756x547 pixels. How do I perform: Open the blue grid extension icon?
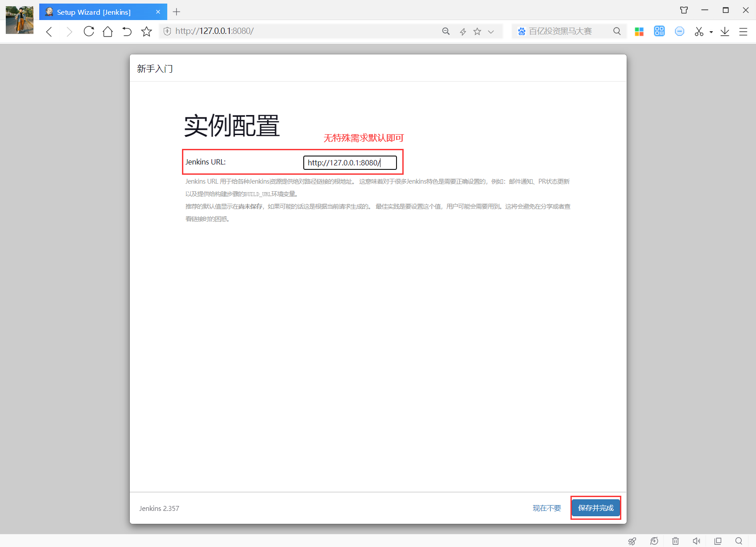click(x=659, y=31)
